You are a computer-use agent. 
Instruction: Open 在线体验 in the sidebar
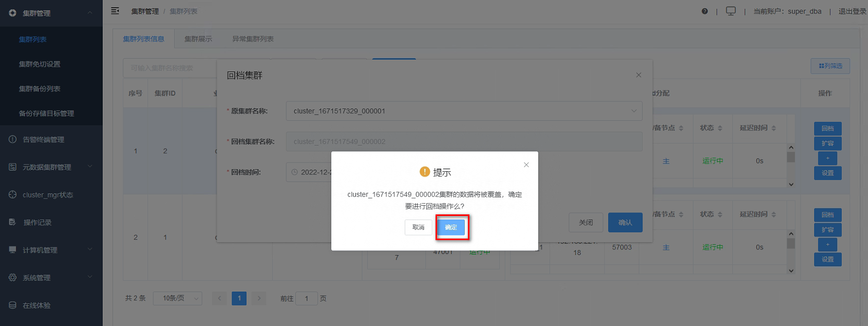pyautogui.click(x=36, y=305)
